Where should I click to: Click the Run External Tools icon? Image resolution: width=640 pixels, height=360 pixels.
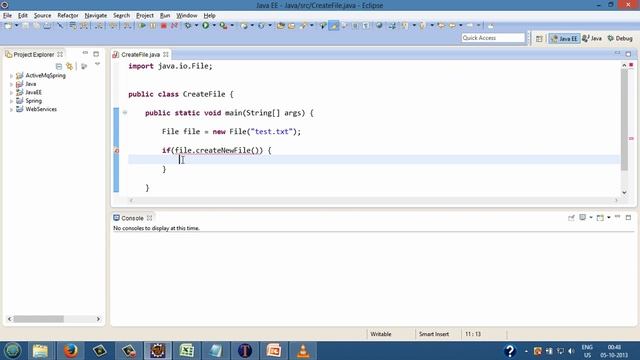[223, 25]
